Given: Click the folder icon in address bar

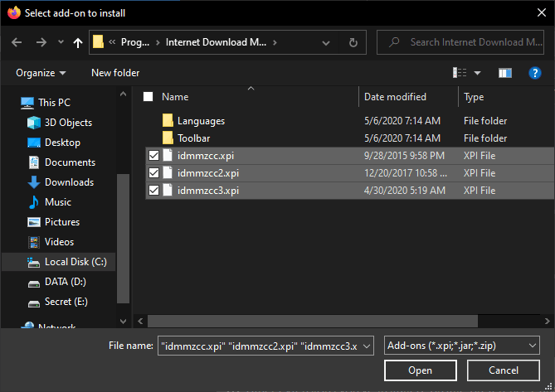Looking at the screenshot, I should 98,42.
